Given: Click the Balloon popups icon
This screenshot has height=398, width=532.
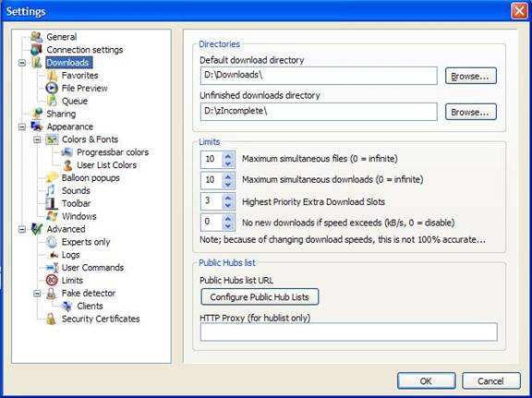Looking at the screenshot, I should point(52,177).
